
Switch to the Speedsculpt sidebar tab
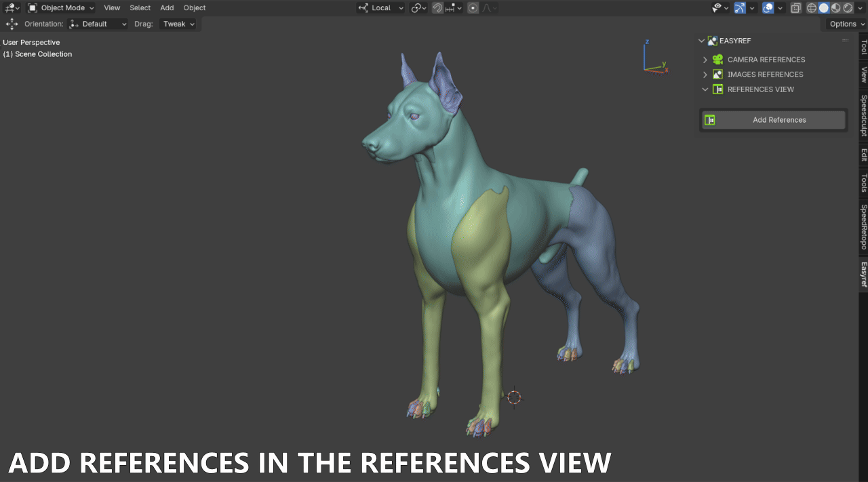click(863, 112)
